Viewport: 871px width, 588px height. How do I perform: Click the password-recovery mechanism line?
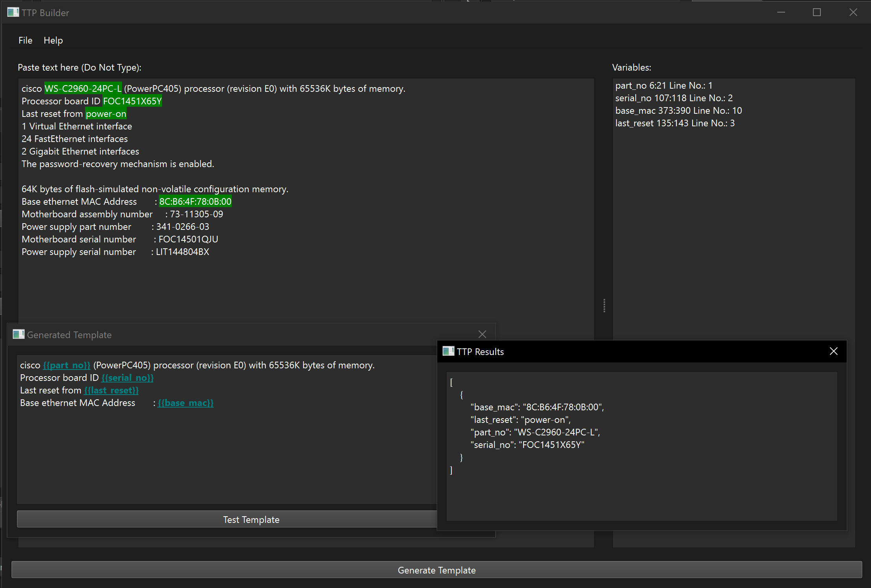(x=118, y=164)
